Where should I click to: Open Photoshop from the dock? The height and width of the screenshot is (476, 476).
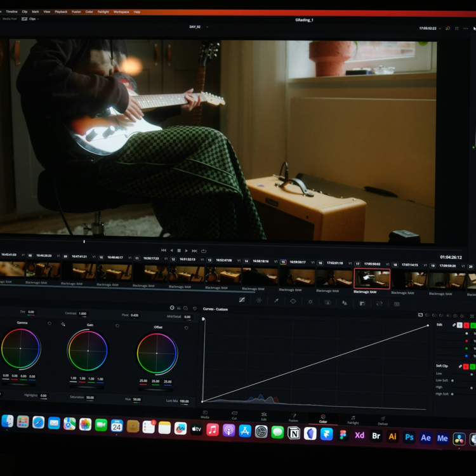(409, 437)
